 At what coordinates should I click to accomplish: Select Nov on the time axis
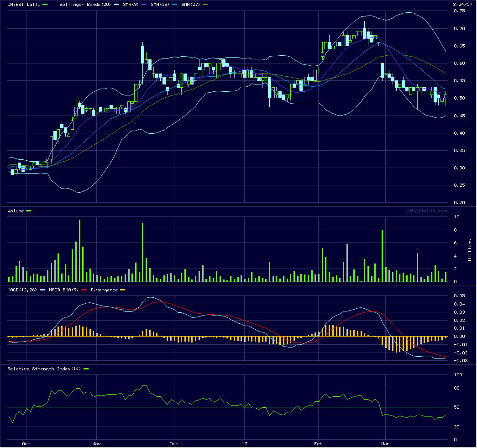point(96,443)
